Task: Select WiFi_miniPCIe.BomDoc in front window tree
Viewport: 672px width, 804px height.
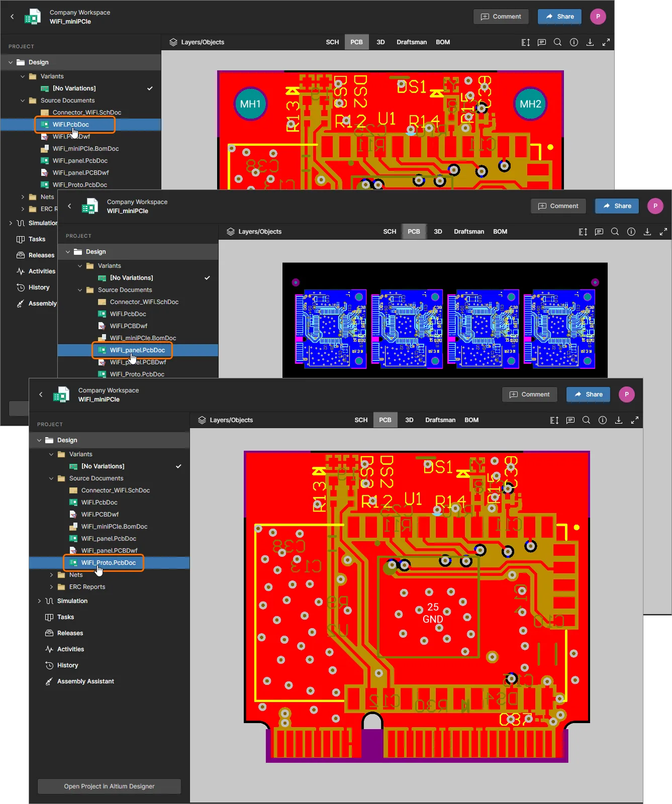Action: coord(114,527)
